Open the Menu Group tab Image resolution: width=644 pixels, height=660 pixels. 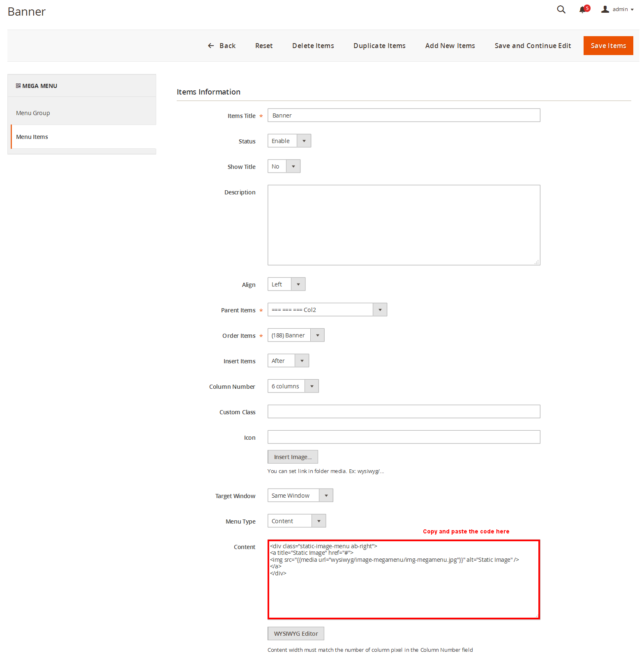(x=82, y=113)
